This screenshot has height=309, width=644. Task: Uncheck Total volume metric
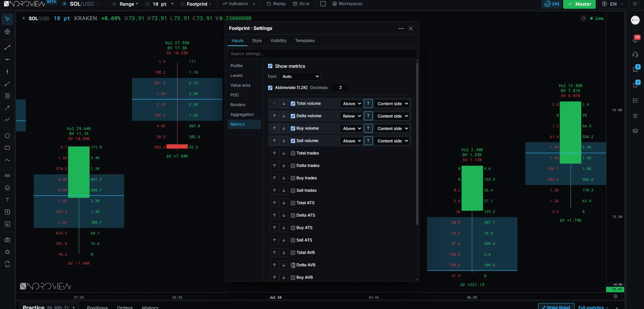click(293, 103)
